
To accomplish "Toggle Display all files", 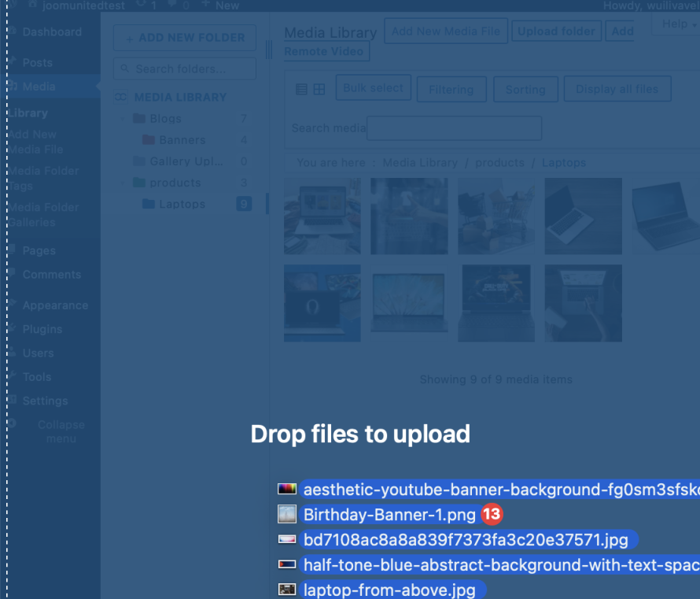I will coord(617,89).
